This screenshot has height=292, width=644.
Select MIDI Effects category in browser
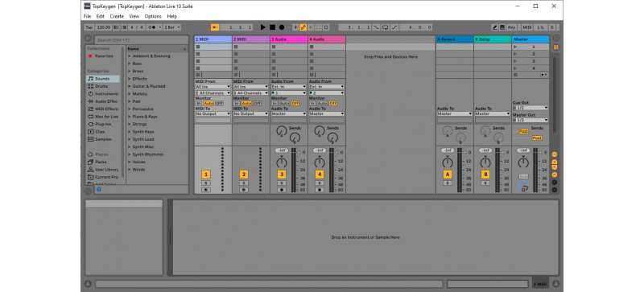[x=103, y=109]
